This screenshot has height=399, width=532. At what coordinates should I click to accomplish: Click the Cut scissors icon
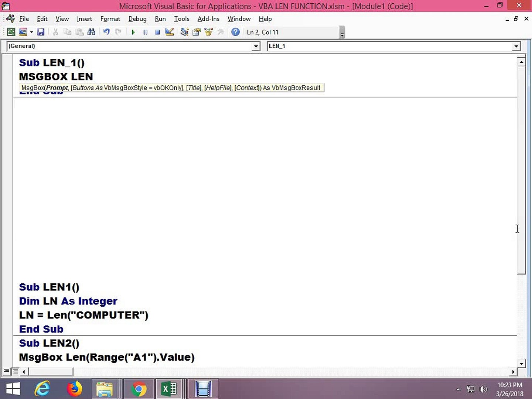click(x=55, y=32)
